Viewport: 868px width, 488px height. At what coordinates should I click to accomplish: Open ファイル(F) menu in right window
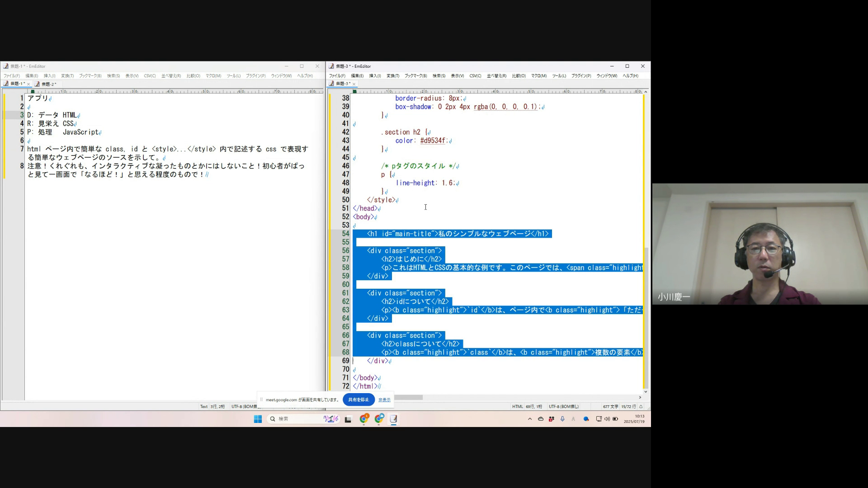337,76
